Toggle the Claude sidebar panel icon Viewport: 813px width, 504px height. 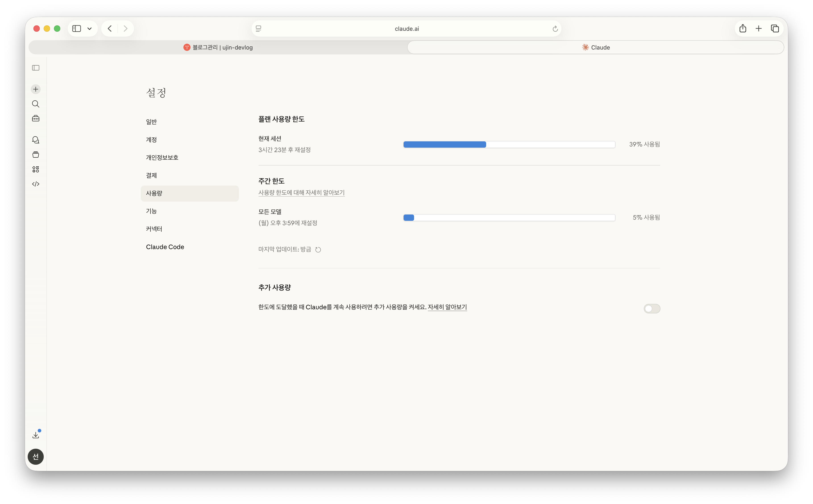point(36,68)
